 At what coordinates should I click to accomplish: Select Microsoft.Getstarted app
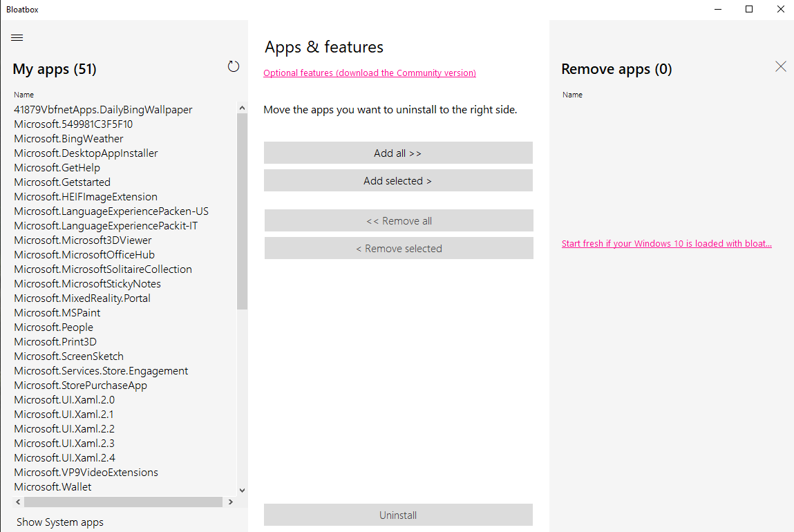click(62, 182)
